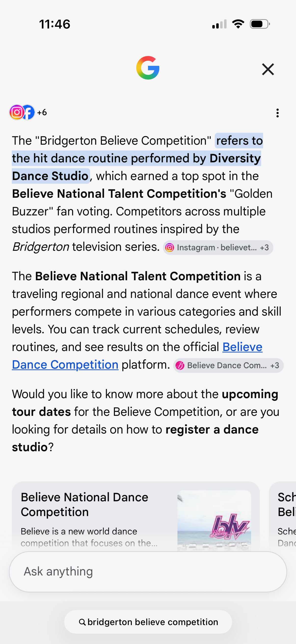Tap the Wi-Fi status icon
Viewport: 296px width, 644px height.
238,24
